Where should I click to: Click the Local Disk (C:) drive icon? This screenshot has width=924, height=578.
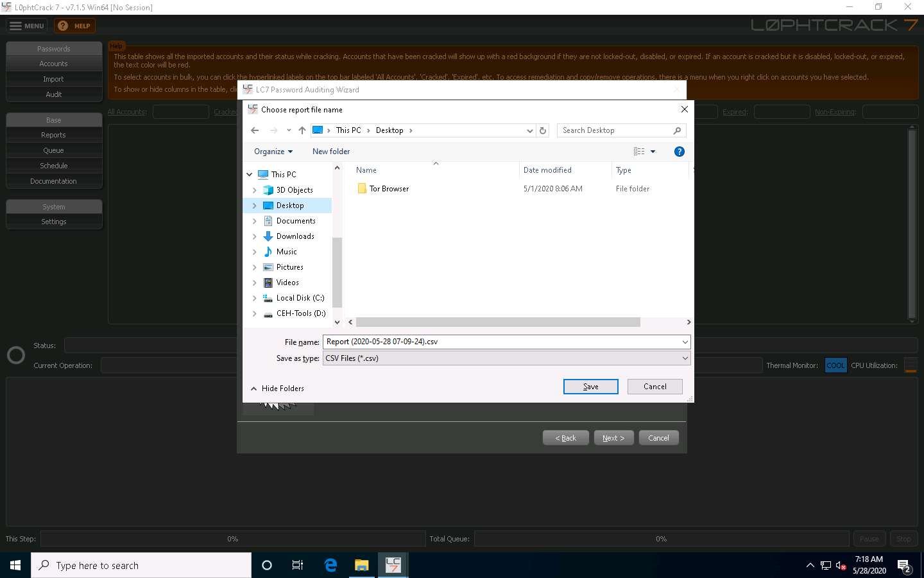(268, 298)
